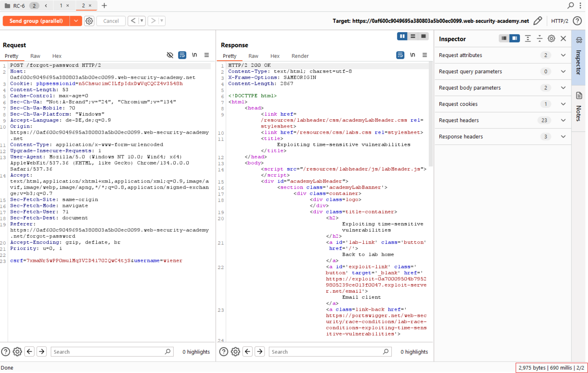Image resolution: width=588 pixels, height=373 pixels.
Task: Expand the Request body parameters section
Action: click(x=563, y=88)
